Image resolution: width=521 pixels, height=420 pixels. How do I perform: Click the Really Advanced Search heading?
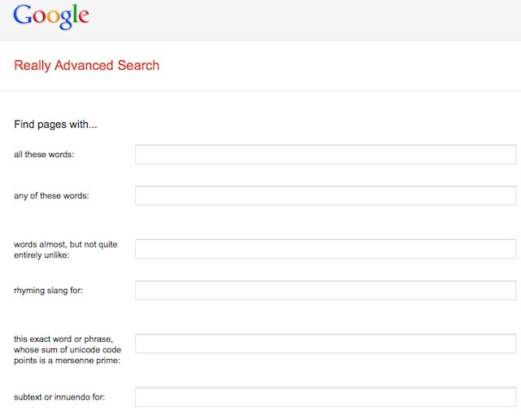[86, 65]
